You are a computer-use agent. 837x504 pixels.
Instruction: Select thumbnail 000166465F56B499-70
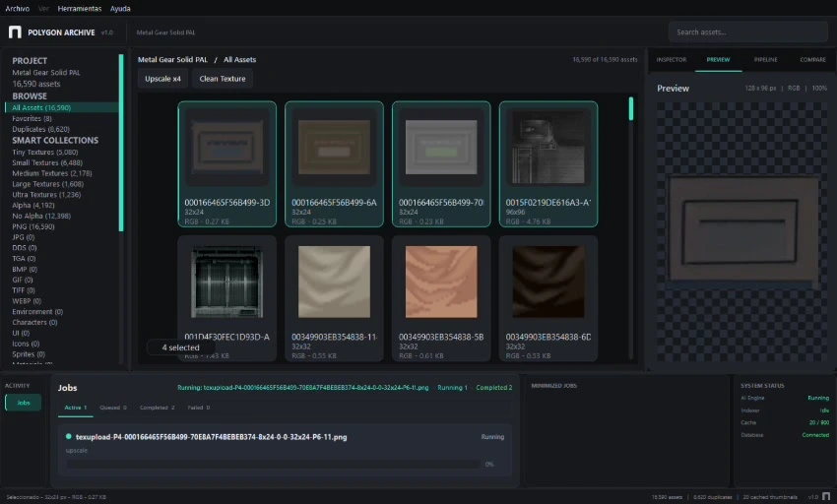(441, 164)
